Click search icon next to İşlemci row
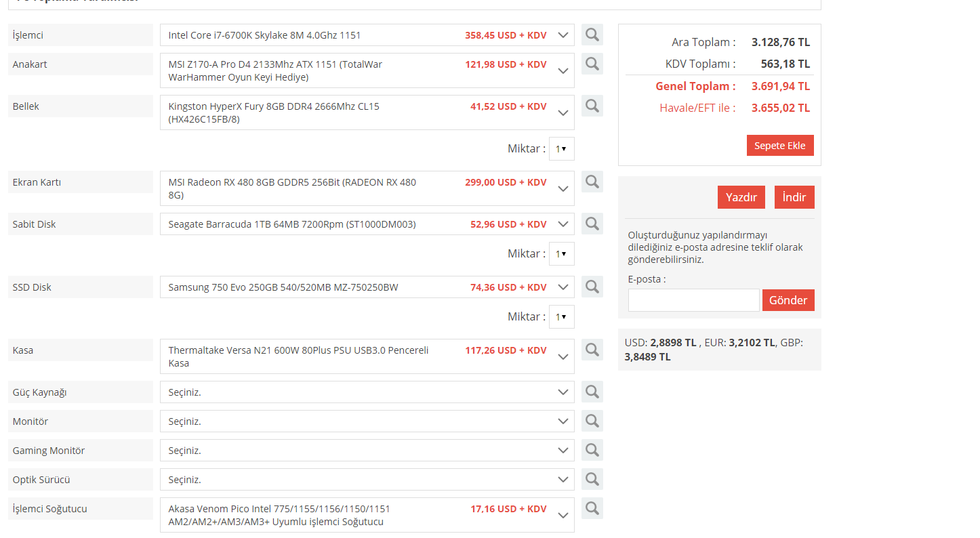 pyautogui.click(x=592, y=35)
